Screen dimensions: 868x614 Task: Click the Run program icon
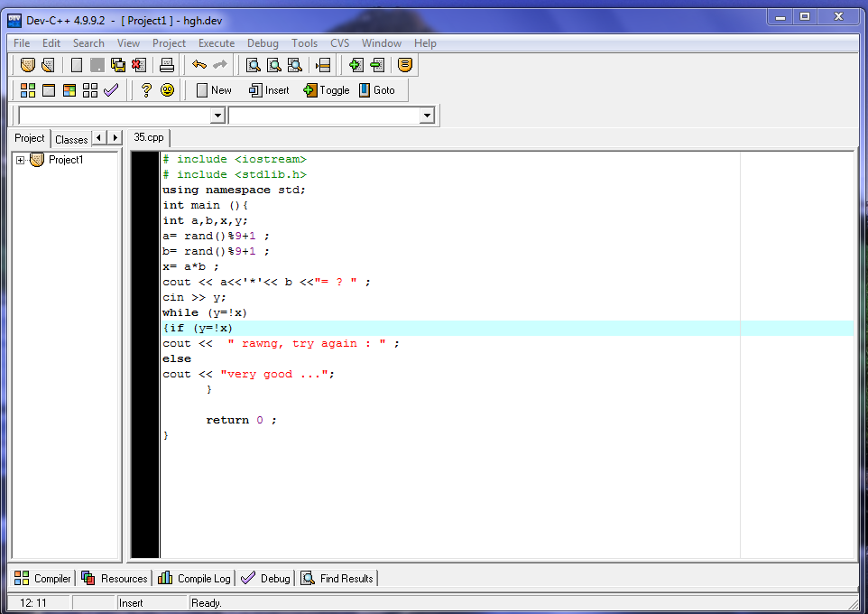tap(49, 90)
